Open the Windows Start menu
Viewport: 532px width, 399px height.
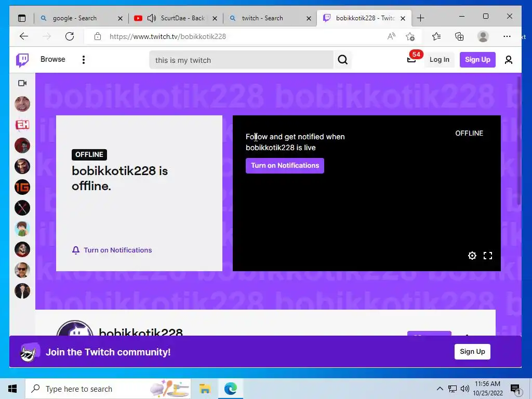coord(12,389)
